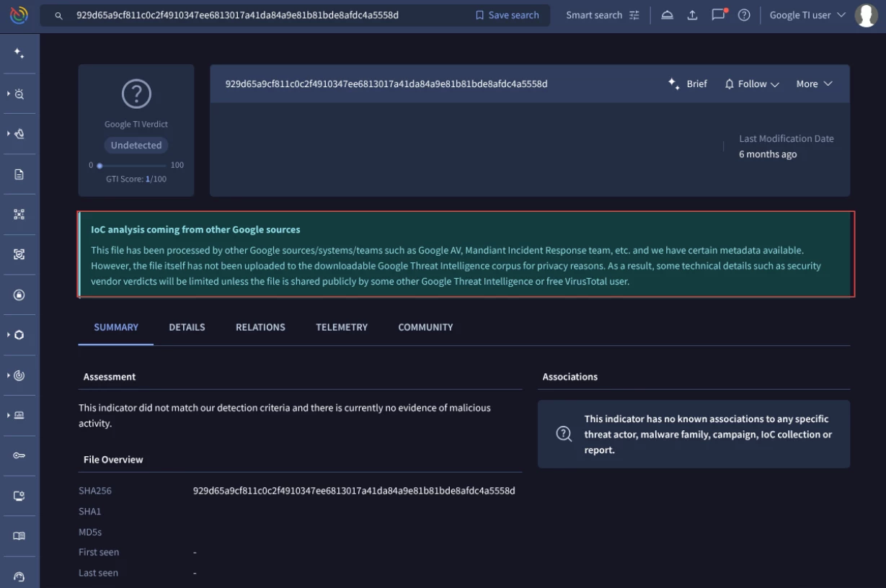Screen dimensions: 886x588
Task: Expand the flame icon sidebar item
Action: pos(19,134)
